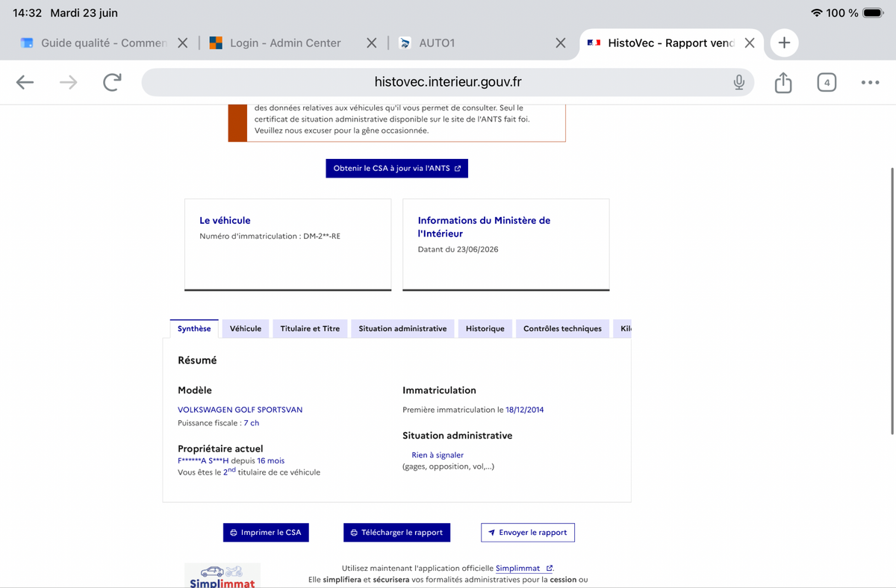Open the Véhicule tab
This screenshot has width=896, height=588.
tap(246, 328)
